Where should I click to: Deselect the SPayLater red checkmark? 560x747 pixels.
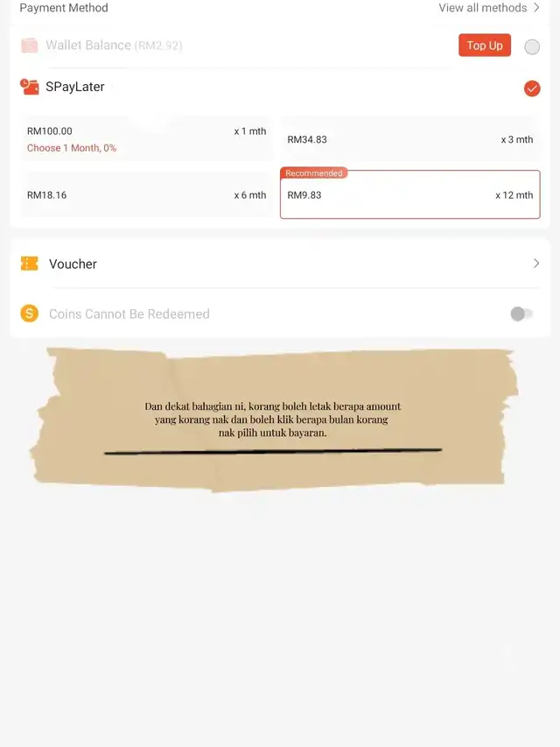point(532,88)
